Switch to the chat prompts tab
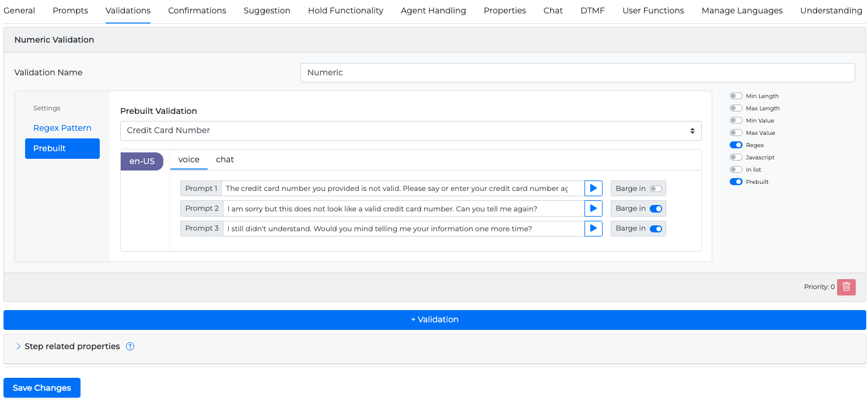Viewport: 868px width, 400px height. (x=225, y=159)
